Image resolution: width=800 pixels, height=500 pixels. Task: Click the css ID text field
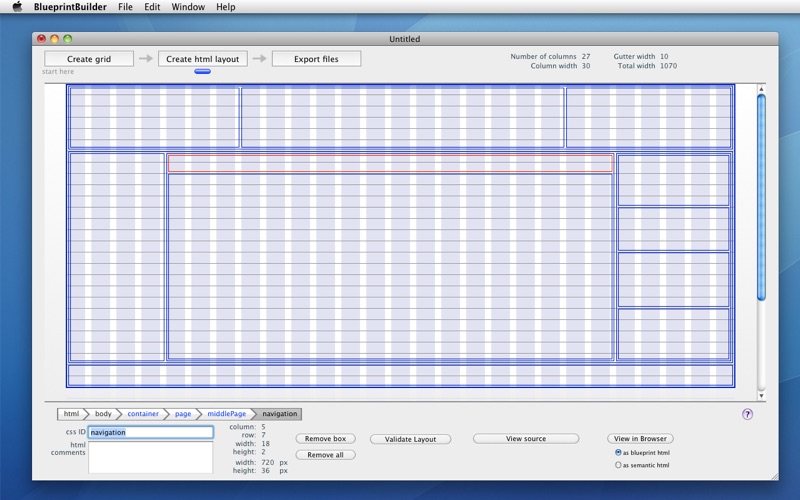click(x=151, y=432)
